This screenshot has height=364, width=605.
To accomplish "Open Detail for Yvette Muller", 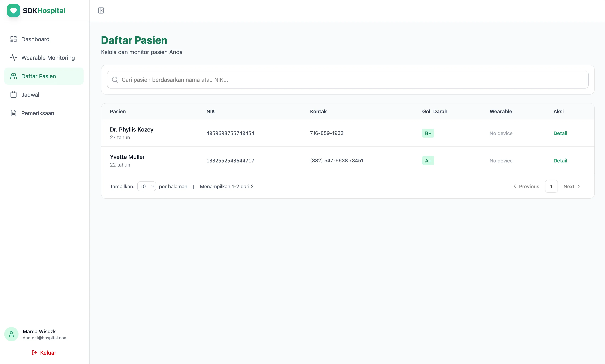I will 560,161.
